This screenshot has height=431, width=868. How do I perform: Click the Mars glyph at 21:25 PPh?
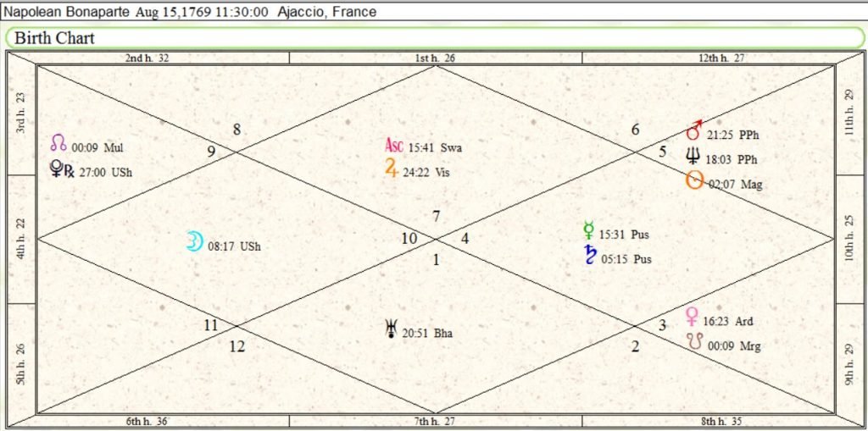694,130
